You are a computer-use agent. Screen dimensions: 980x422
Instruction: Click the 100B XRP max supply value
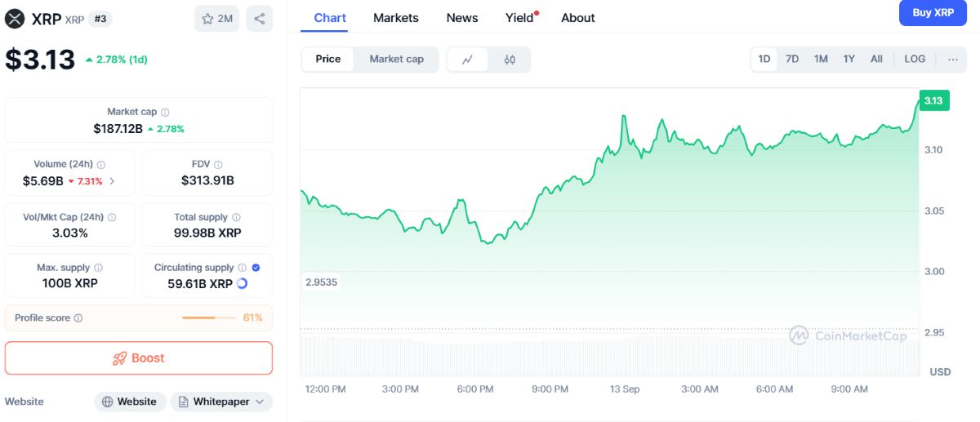70,284
